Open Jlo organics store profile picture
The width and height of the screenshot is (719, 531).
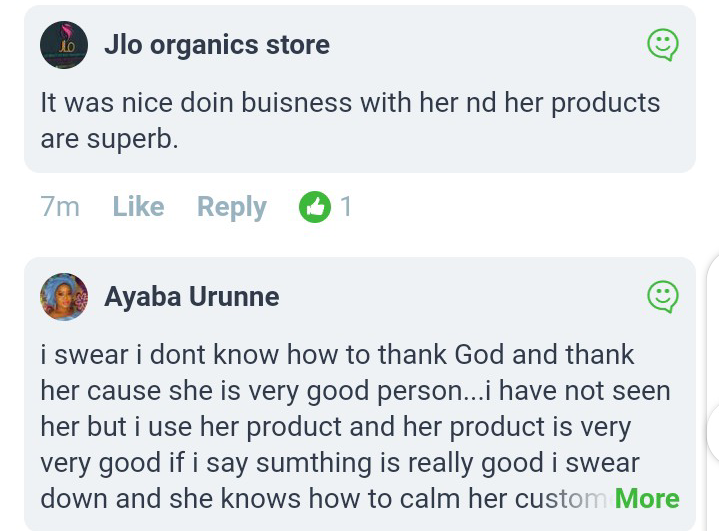64,45
